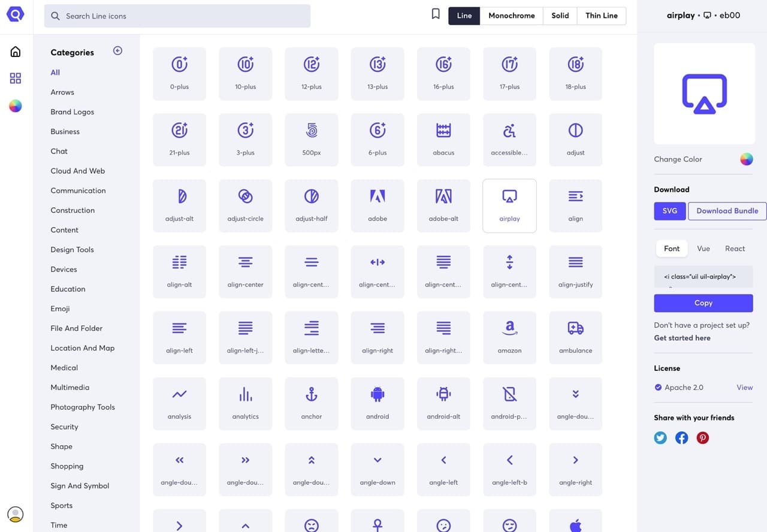Choose the 18-plus icon
This screenshot has width=767, height=532.
[575, 74]
